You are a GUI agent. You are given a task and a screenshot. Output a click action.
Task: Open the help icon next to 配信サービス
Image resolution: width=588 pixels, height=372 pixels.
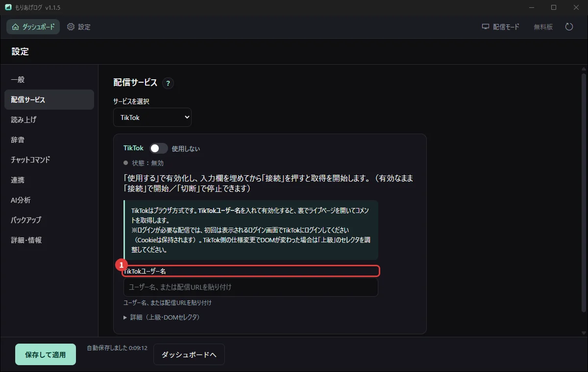[168, 83]
